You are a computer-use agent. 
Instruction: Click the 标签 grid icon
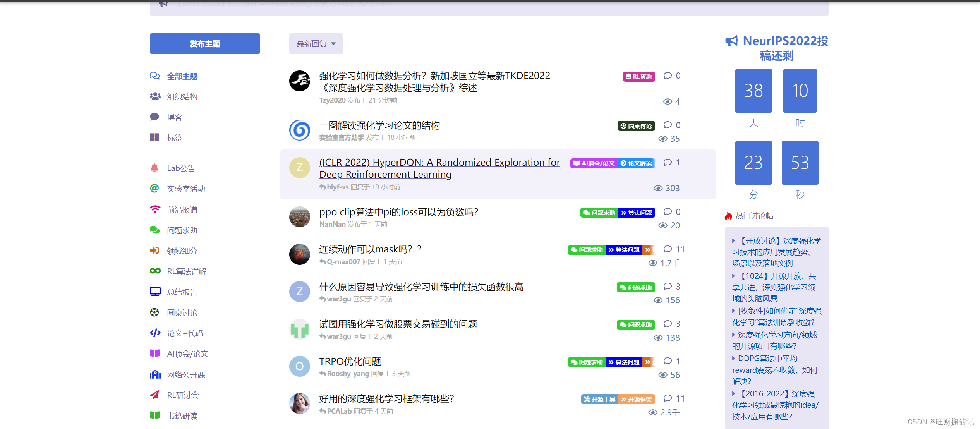tap(154, 137)
